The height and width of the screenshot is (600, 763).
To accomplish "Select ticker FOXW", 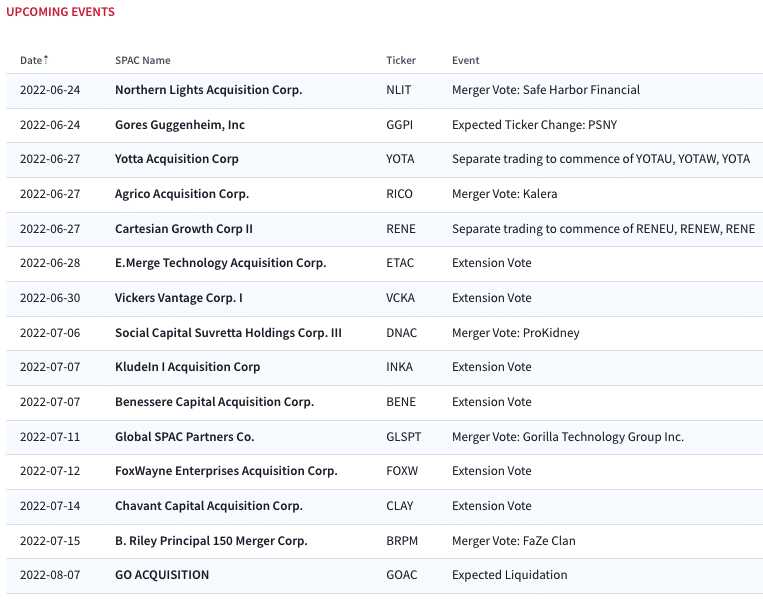I will 402,472.
